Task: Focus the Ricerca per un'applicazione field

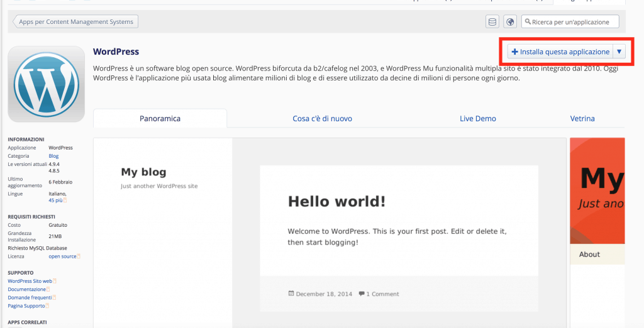Action: (570, 22)
